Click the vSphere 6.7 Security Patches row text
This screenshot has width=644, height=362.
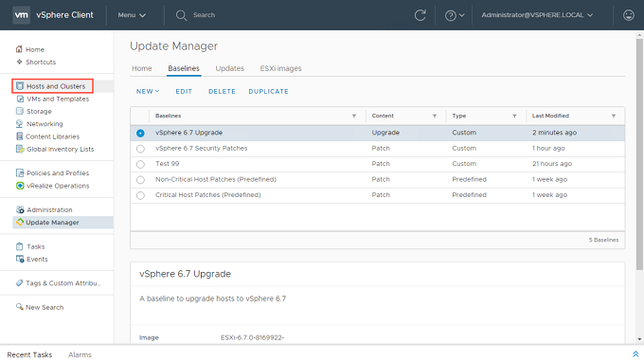(x=201, y=149)
